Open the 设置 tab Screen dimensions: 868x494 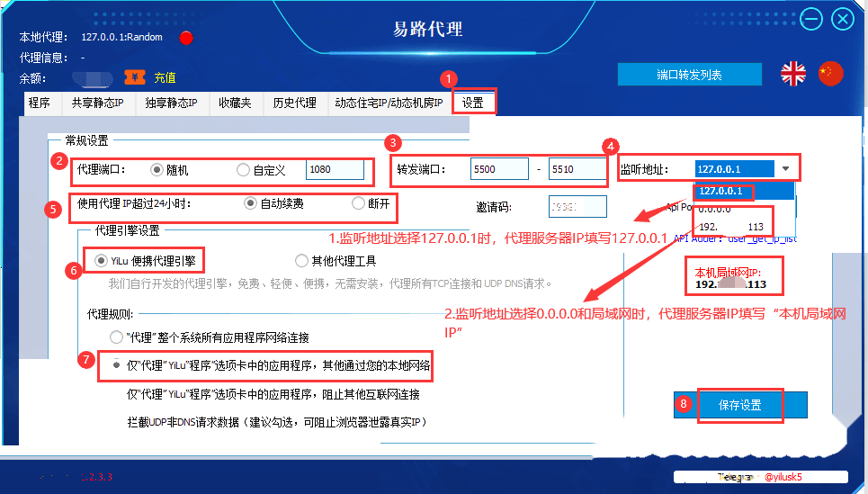coord(473,103)
